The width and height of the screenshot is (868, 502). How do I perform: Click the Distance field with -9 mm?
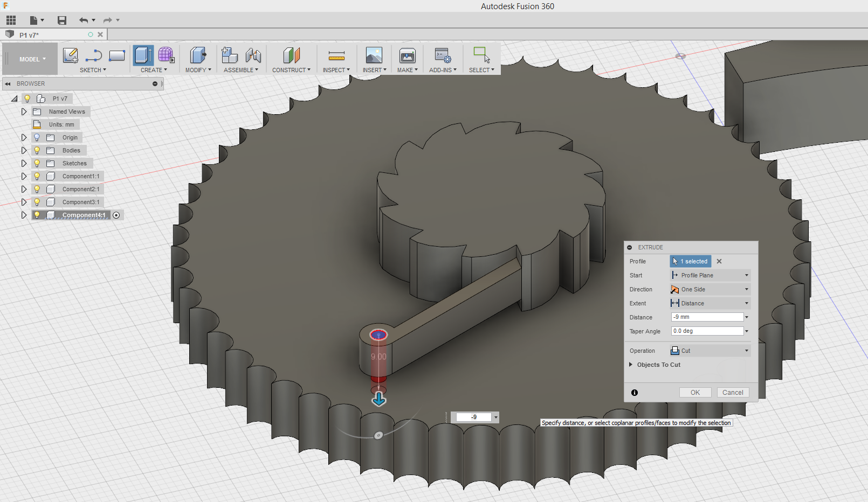click(707, 317)
